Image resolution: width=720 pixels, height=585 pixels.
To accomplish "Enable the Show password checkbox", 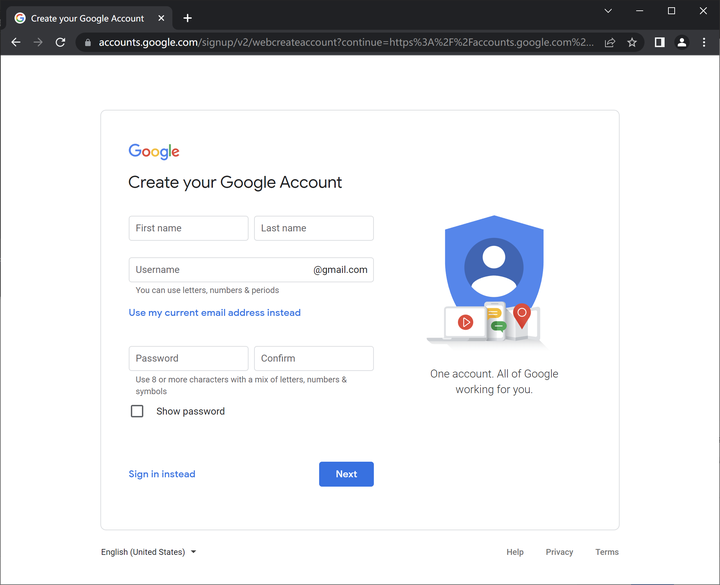I will click(137, 411).
